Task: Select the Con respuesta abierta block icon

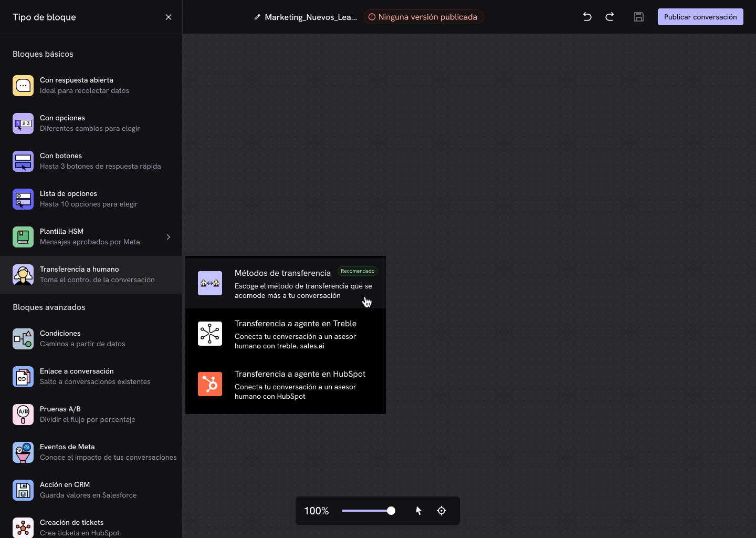Action: click(x=23, y=86)
